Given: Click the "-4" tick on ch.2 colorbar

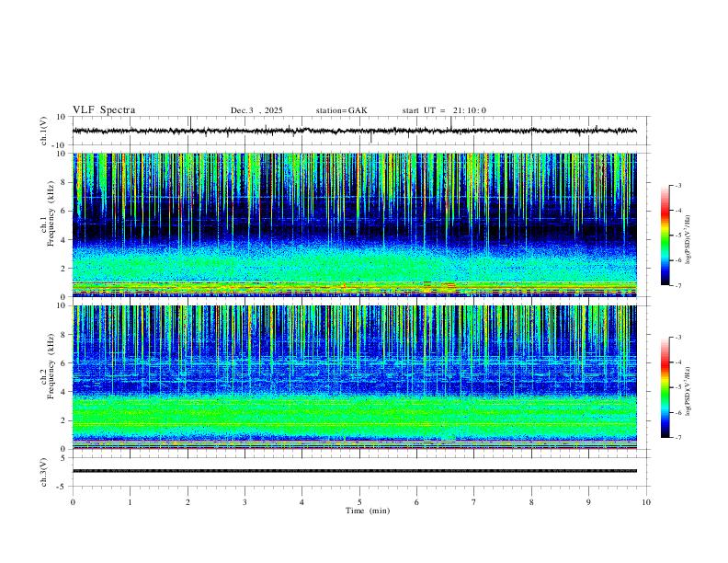Looking at the screenshot, I should tap(678, 362).
